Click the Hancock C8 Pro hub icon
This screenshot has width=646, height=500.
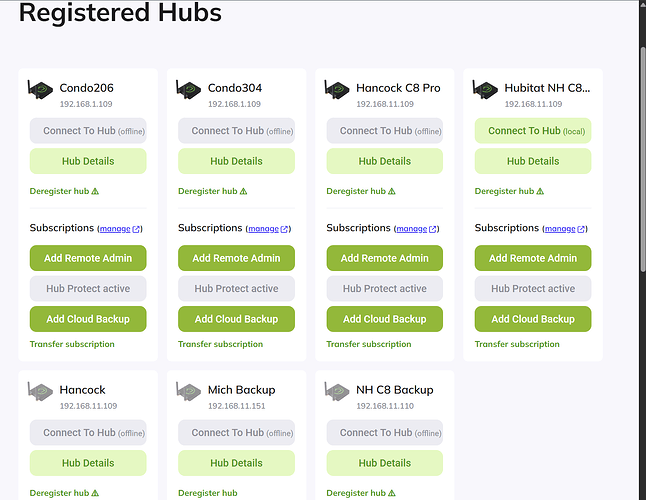pos(338,90)
